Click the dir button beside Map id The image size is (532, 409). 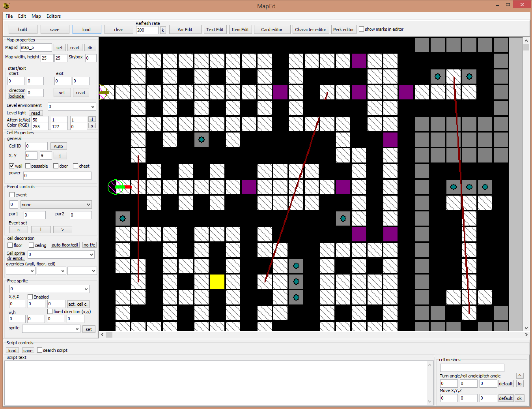click(90, 48)
